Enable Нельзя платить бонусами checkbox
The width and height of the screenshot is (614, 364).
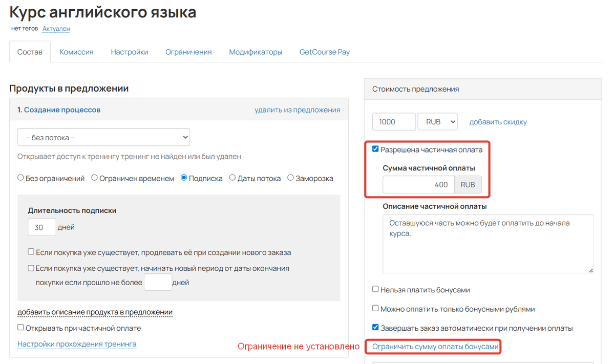pyautogui.click(x=375, y=289)
